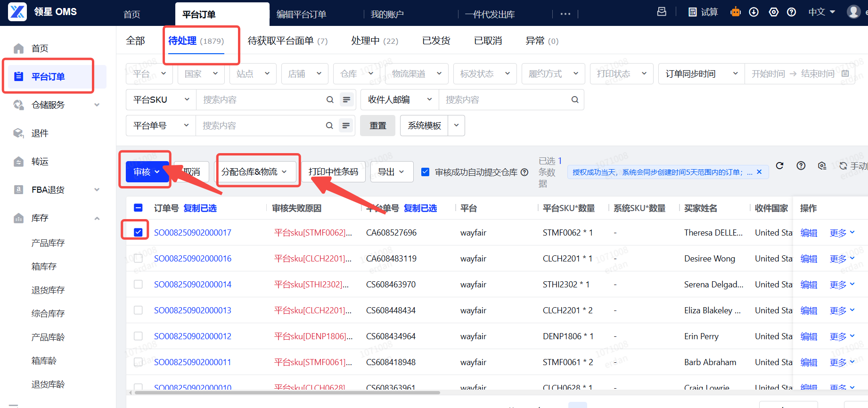Click the 平台订单 sidebar icon

pyautogui.click(x=19, y=76)
